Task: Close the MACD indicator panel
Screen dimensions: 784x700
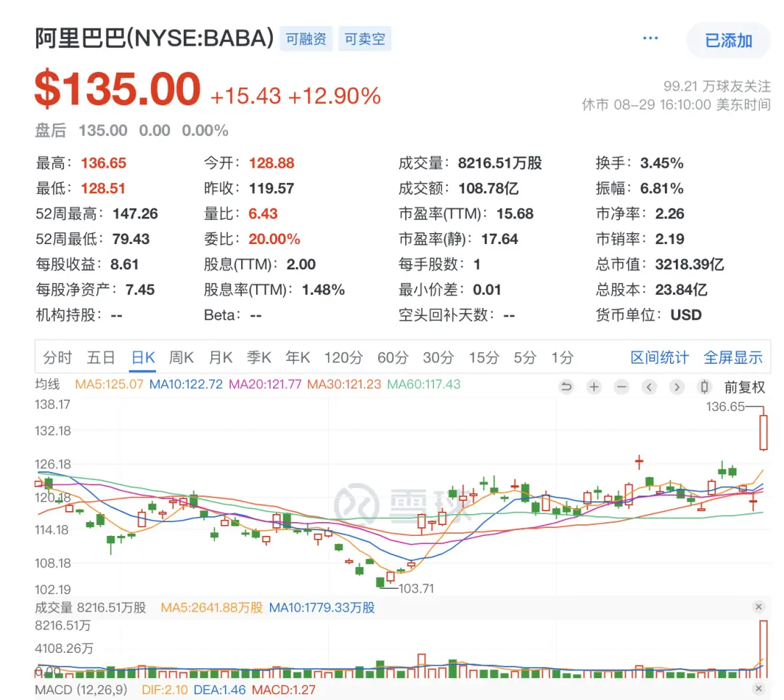Action: click(759, 688)
